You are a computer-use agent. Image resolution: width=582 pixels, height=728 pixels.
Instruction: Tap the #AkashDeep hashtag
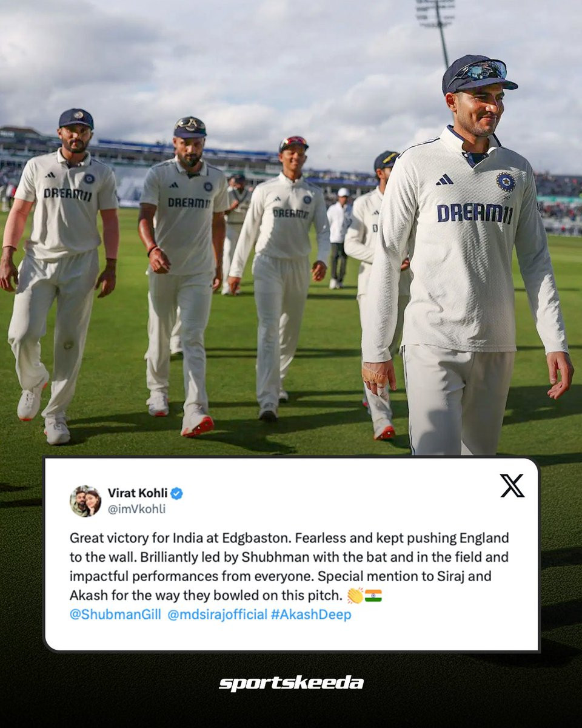tap(311, 615)
